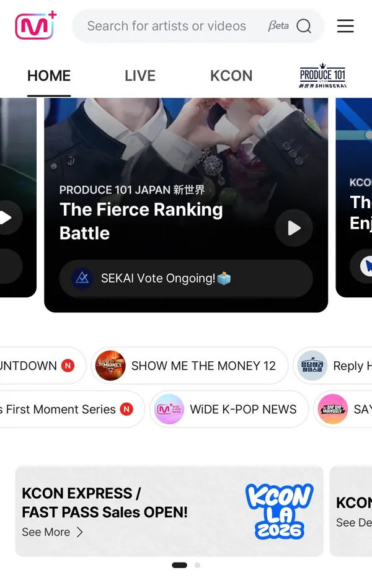Screen dimensions: 372x588
Task: Play the previous carousel card video
Action: (x=7, y=218)
